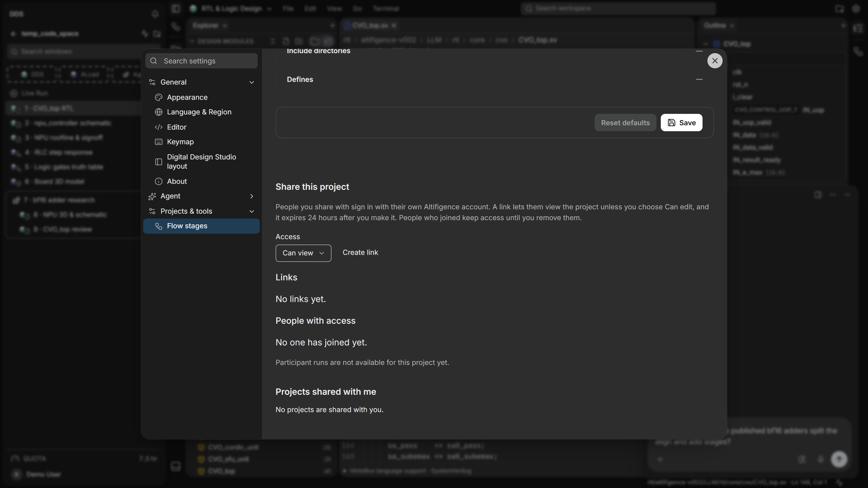868x488 pixels.
Task: Click the Search workspace field behind the dialog
Action: tap(618, 8)
